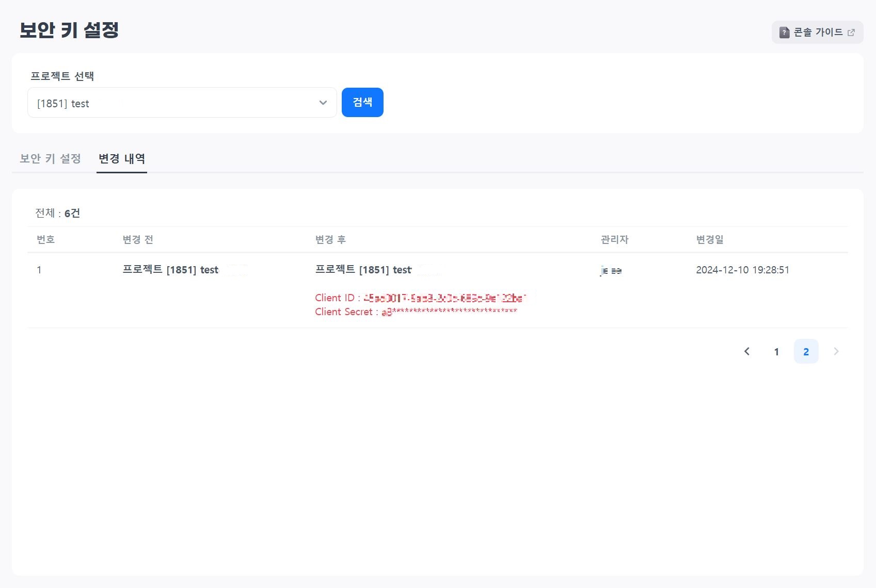
Task: Click the 변경일 column header
Action: click(x=710, y=240)
